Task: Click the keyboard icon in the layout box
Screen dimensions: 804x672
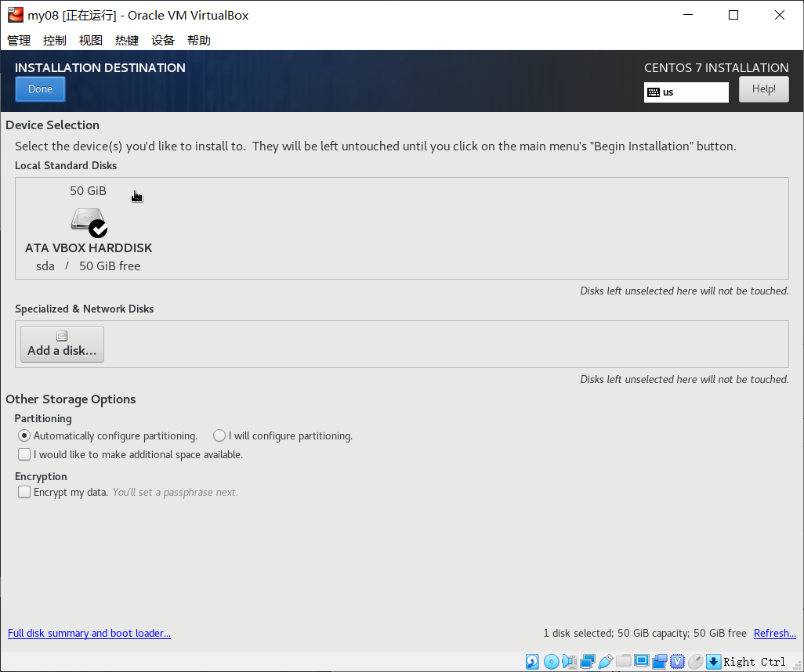Action: tap(654, 92)
